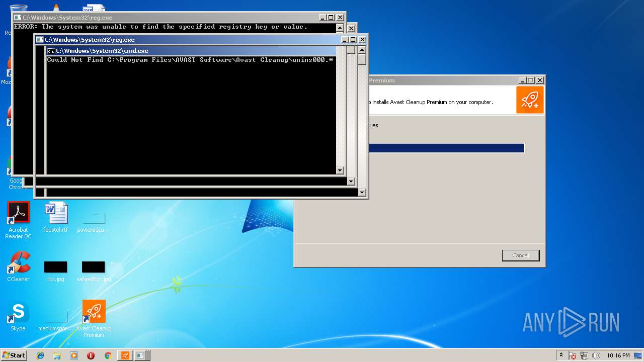
Task: Click the front reg.exe window title bar
Action: point(201,40)
